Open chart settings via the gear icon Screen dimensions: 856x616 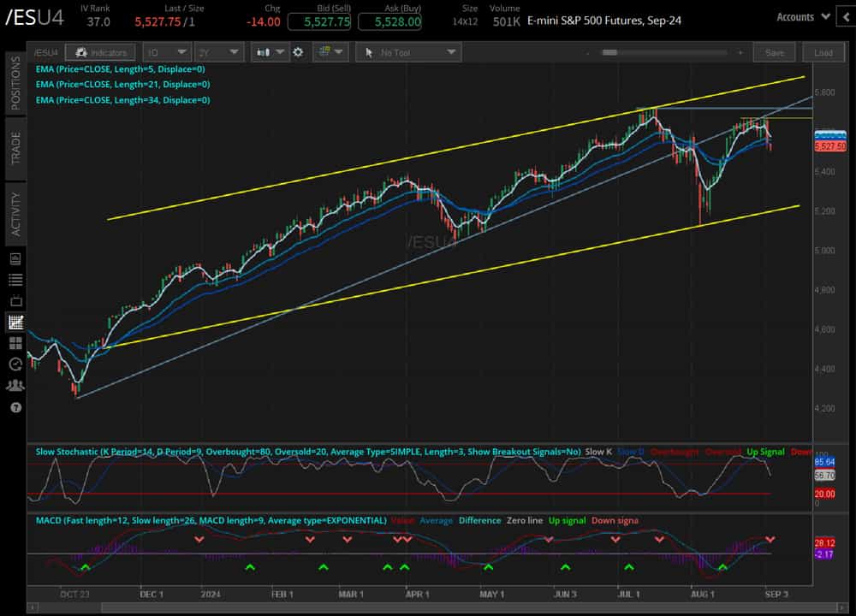point(298,52)
